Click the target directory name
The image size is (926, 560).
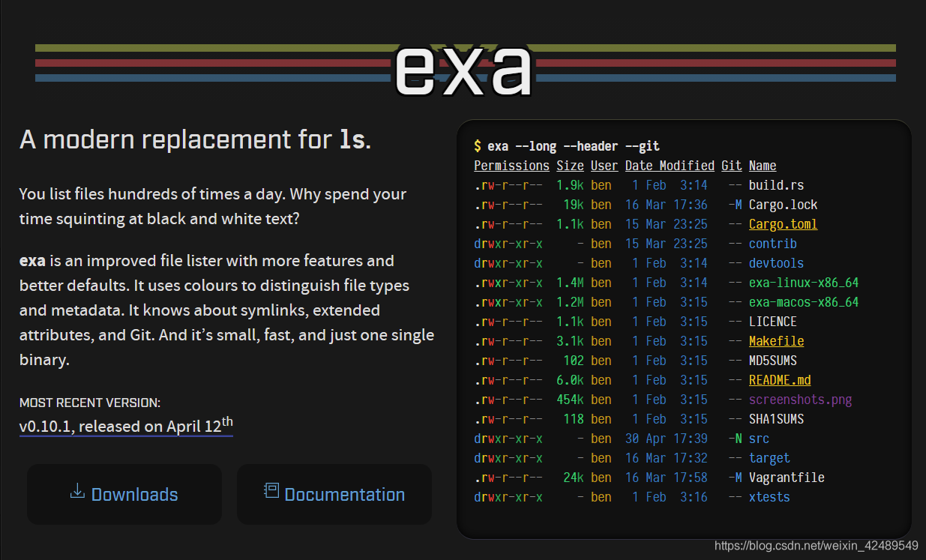click(769, 458)
